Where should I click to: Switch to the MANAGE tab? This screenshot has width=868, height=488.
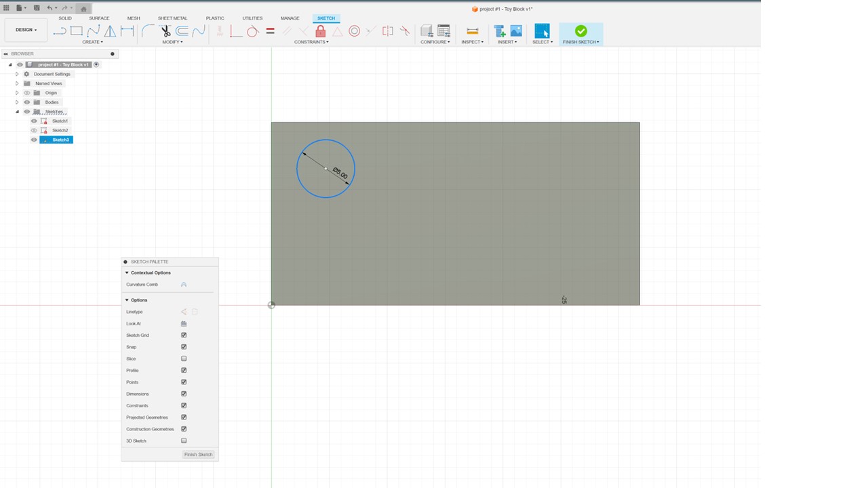tap(290, 18)
